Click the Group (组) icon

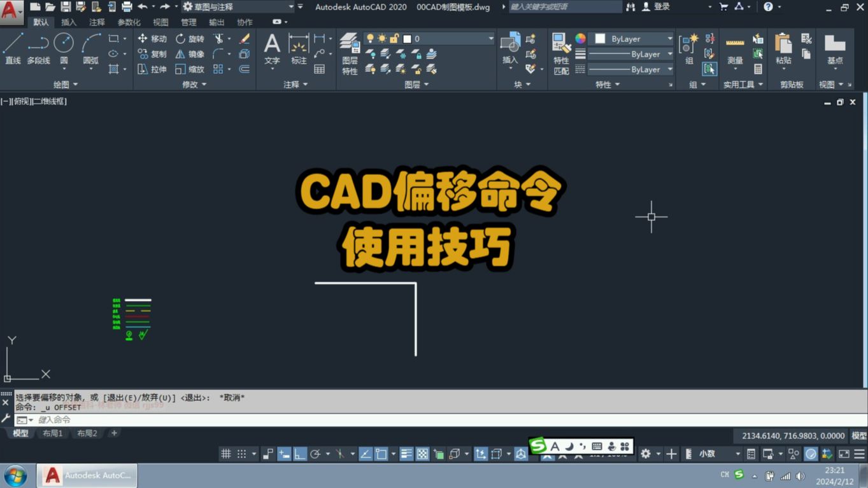pyautogui.click(x=688, y=49)
